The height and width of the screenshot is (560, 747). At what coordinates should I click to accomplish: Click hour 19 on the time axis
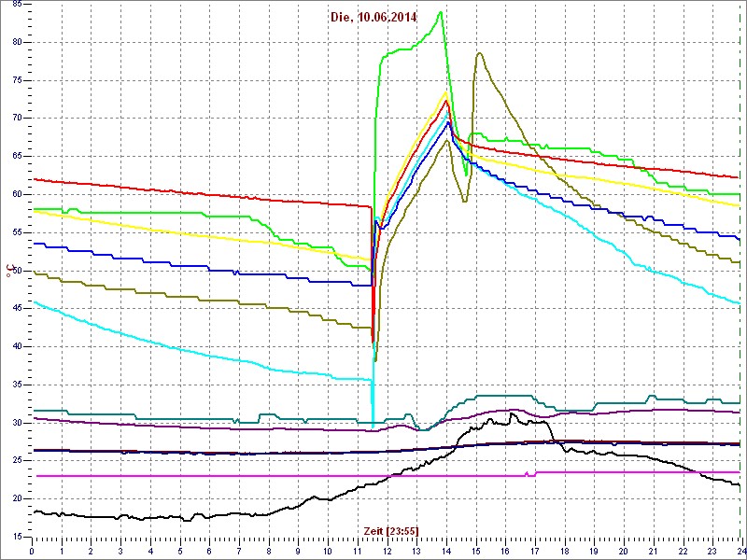point(594,551)
